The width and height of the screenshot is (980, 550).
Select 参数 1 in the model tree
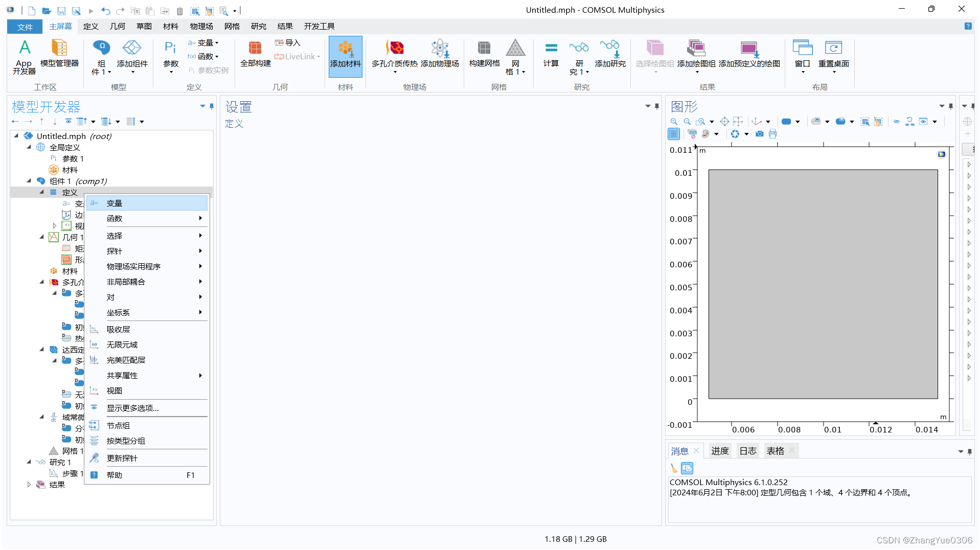coord(73,158)
